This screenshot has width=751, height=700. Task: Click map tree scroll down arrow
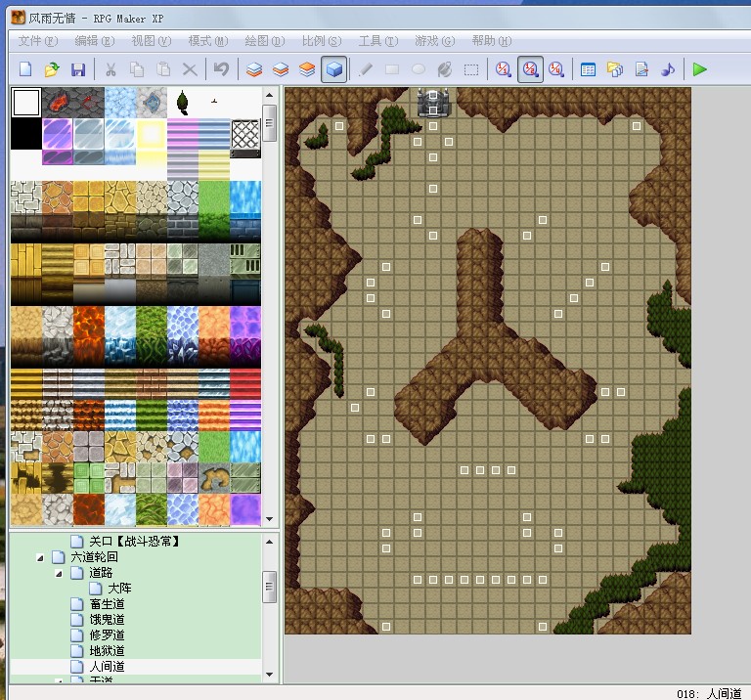270,675
